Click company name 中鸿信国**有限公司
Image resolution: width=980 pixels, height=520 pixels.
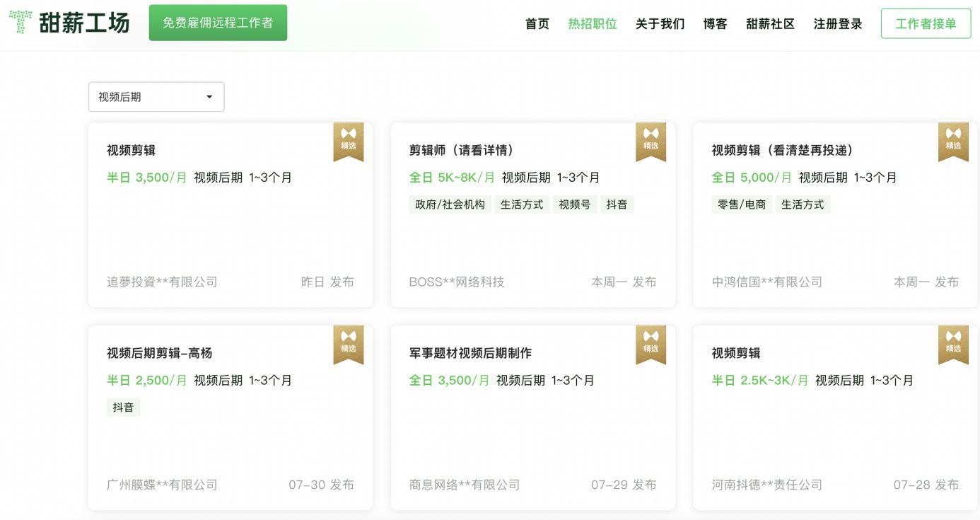click(766, 282)
